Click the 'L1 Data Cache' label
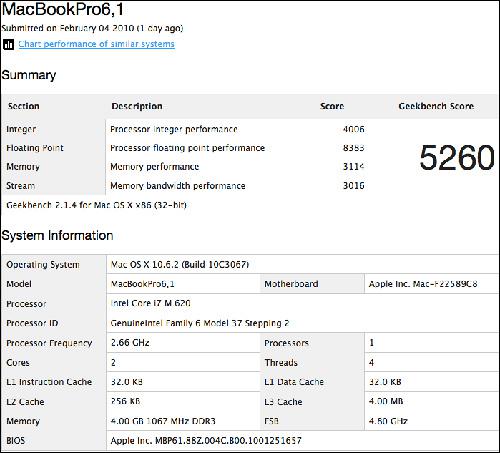Image resolution: width=500 pixels, height=453 pixels. pos(294,382)
